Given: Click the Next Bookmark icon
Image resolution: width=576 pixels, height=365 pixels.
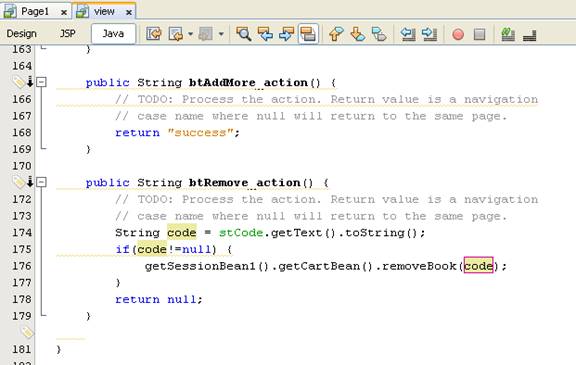Looking at the screenshot, I should (357, 34).
